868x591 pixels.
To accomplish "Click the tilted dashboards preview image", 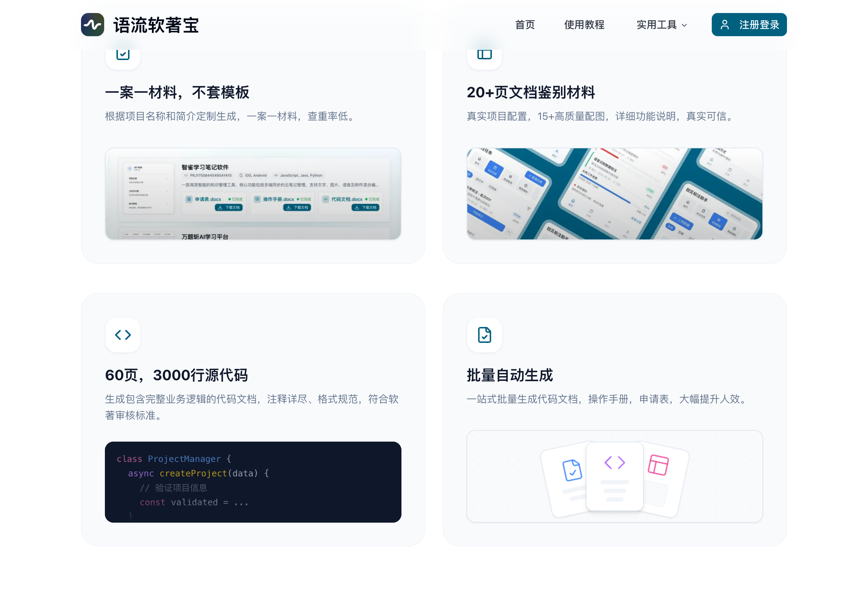I will coord(614,194).
